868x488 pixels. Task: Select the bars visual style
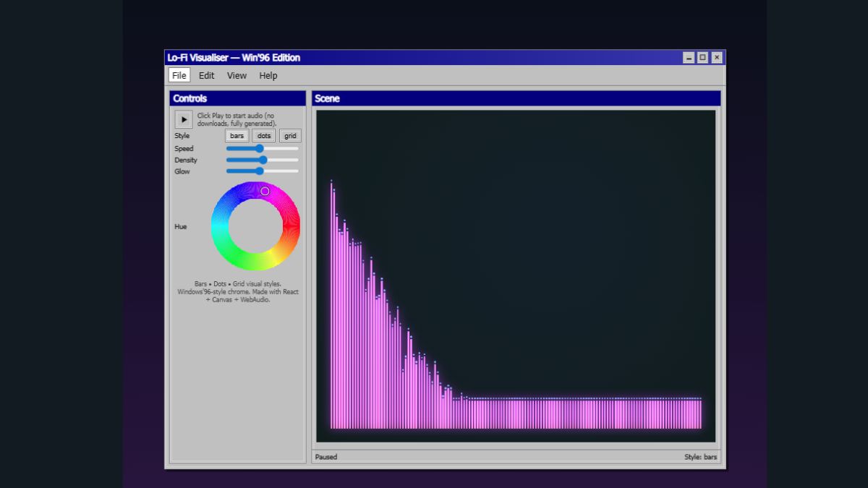237,136
